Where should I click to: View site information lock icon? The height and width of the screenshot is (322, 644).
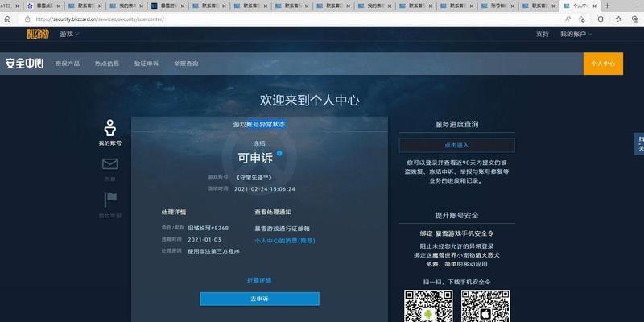(x=27, y=19)
